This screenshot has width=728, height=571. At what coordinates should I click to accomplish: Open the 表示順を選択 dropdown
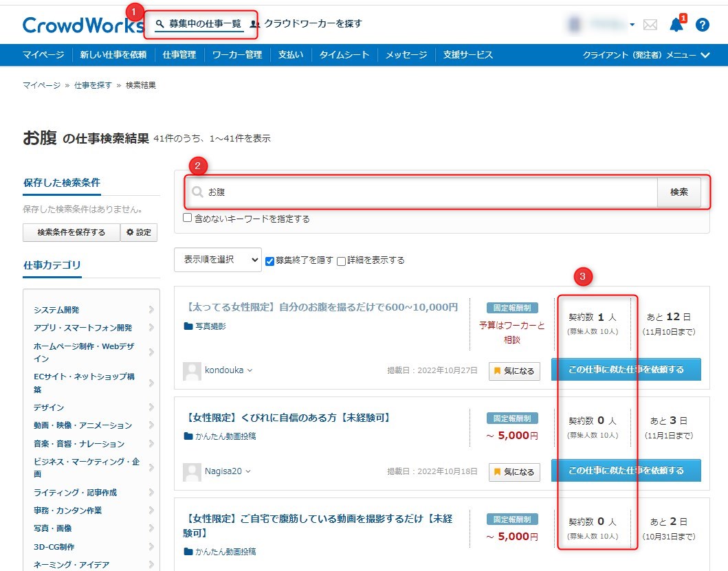pos(217,260)
